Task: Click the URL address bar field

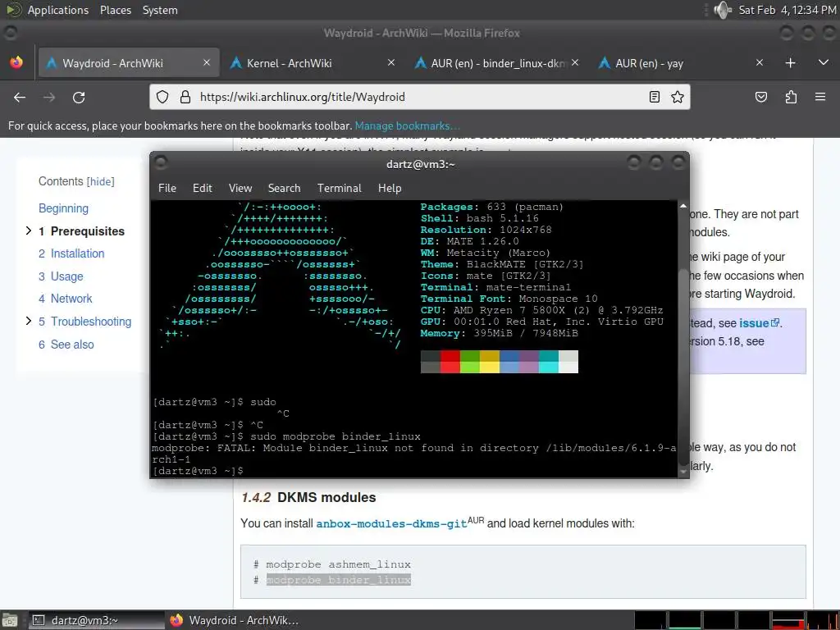Action: (419, 97)
